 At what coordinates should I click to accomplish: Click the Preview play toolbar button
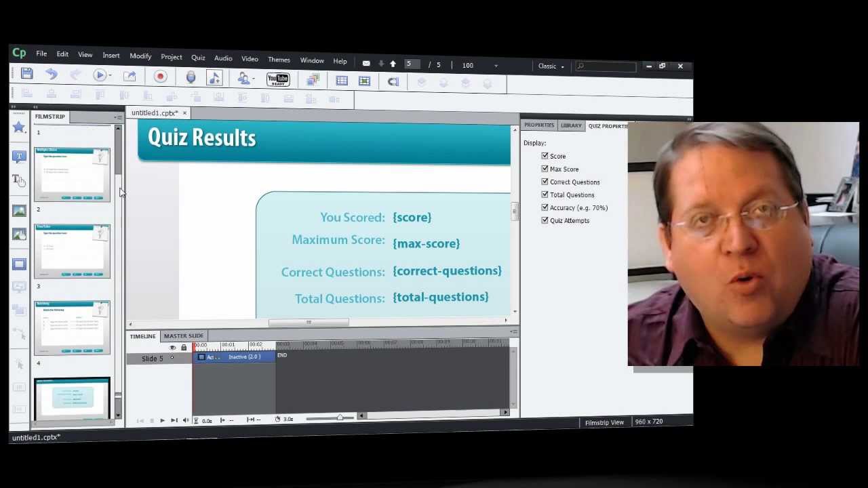(99, 75)
